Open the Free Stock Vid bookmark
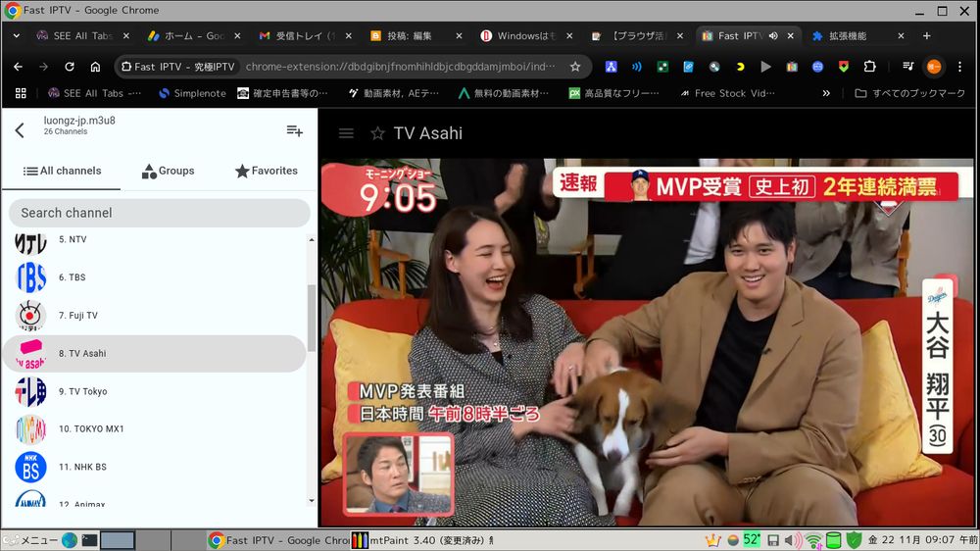 727,93
